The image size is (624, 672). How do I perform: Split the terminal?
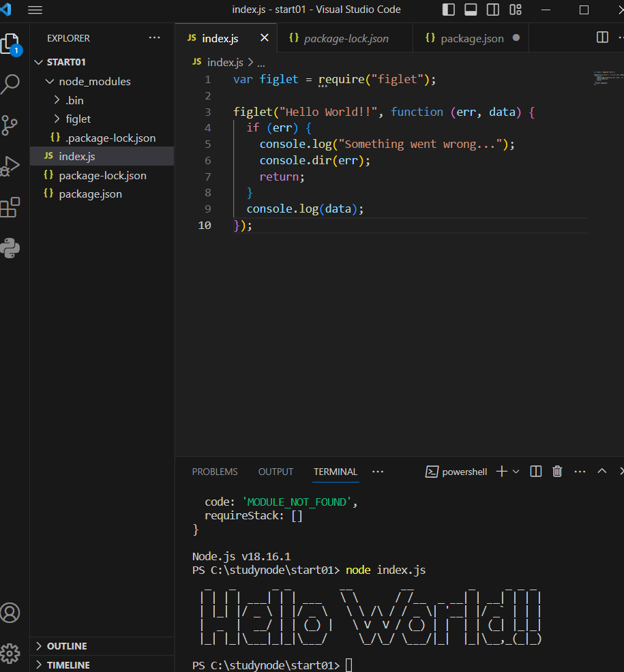click(536, 472)
